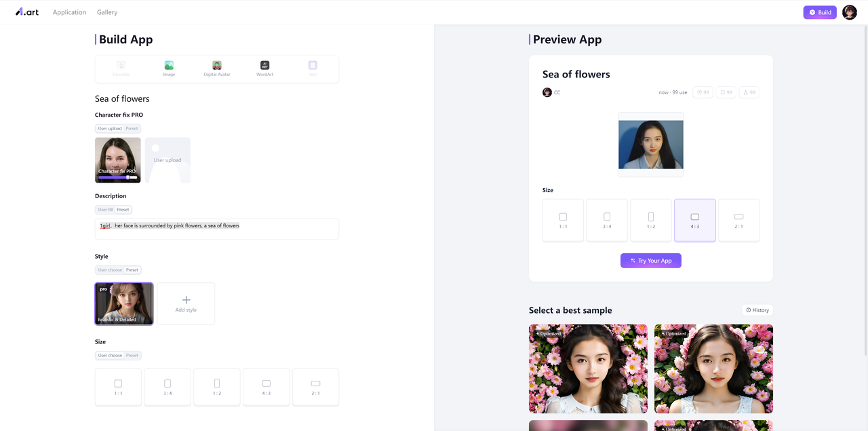
Task: Switch Style to User choose mode
Action: [x=110, y=270]
